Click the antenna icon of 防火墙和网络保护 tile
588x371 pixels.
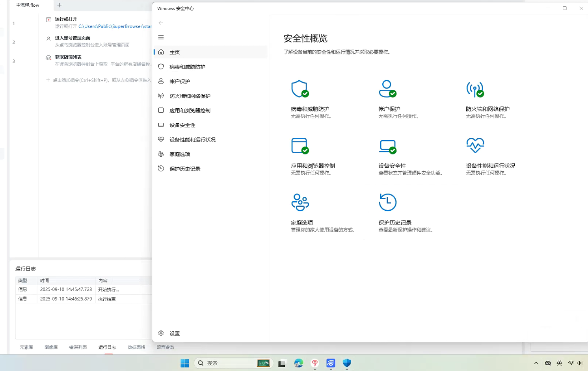tap(475, 89)
